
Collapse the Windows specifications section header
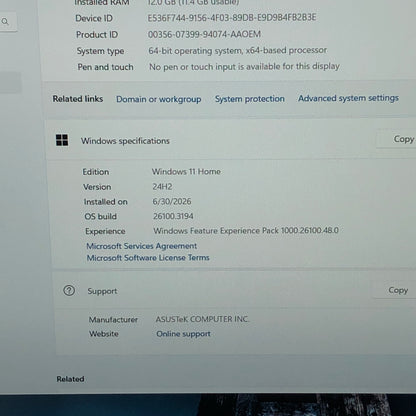tap(232, 140)
